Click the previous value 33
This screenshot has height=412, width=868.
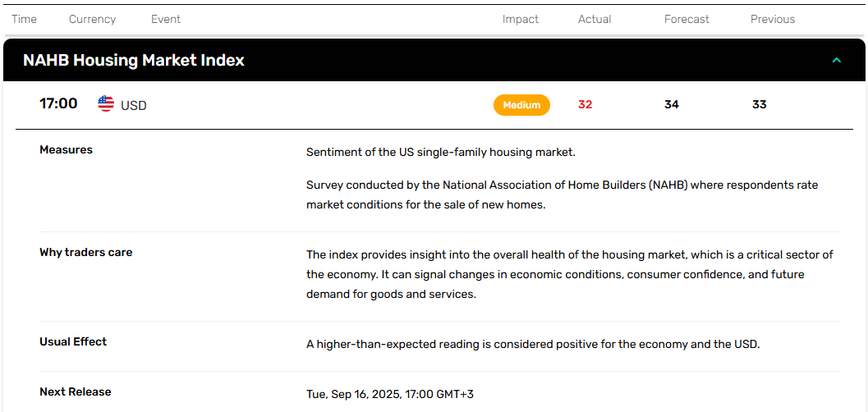pyautogui.click(x=760, y=104)
